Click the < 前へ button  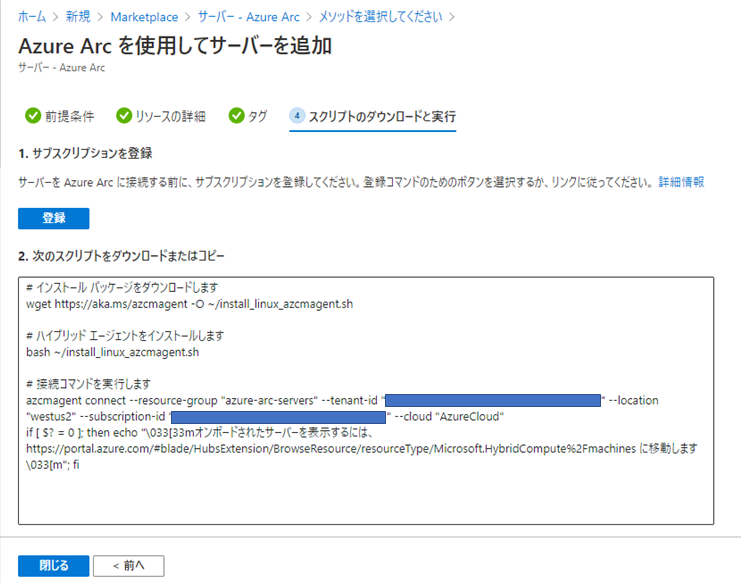click(x=129, y=566)
